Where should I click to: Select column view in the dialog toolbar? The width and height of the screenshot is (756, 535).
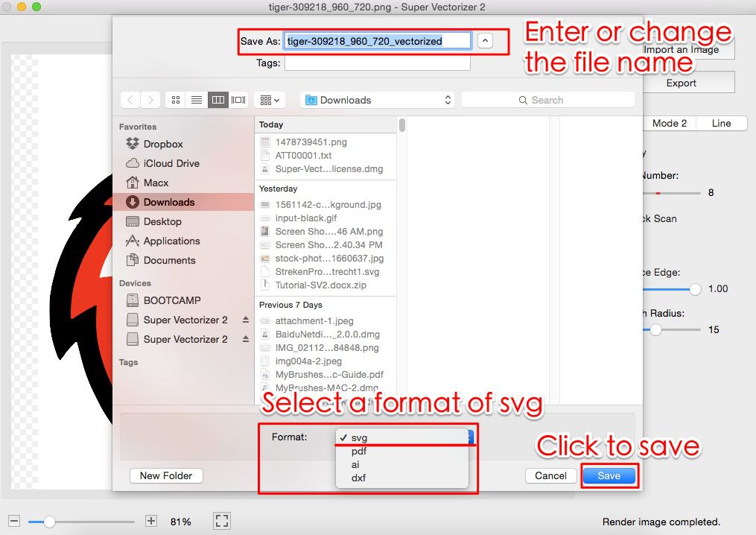coord(217,99)
